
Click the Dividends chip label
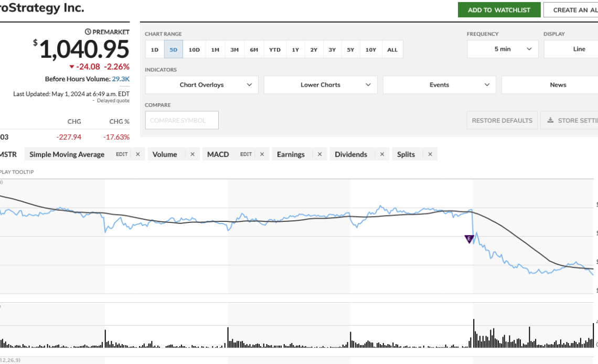(351, 154)
